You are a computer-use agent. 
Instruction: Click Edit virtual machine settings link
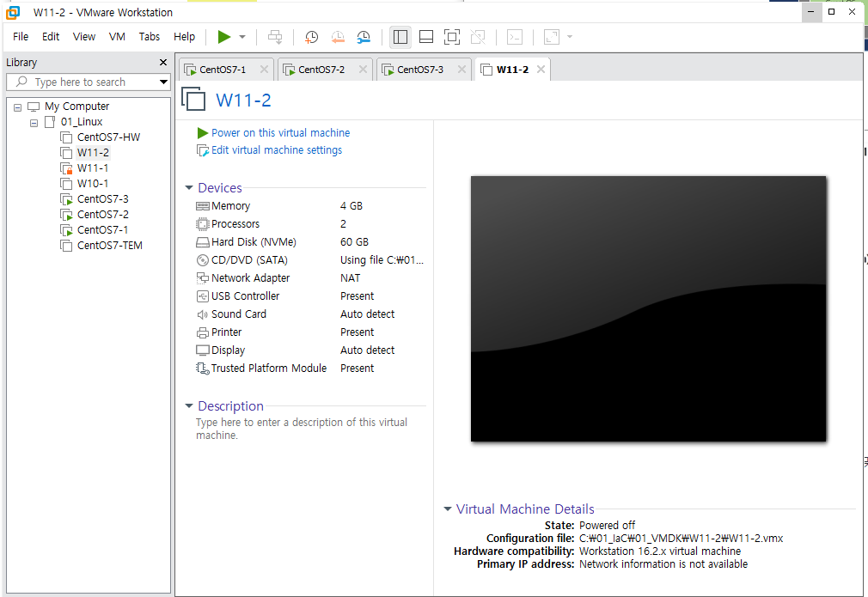[x=276, y=150]
